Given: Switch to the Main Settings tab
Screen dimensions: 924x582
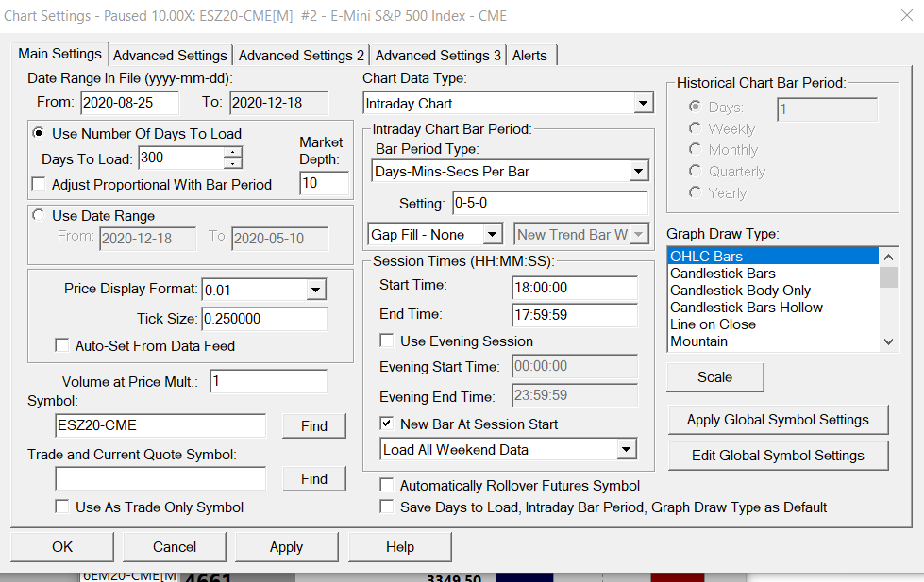Looking at the screenshot, I should coord(60,54).
